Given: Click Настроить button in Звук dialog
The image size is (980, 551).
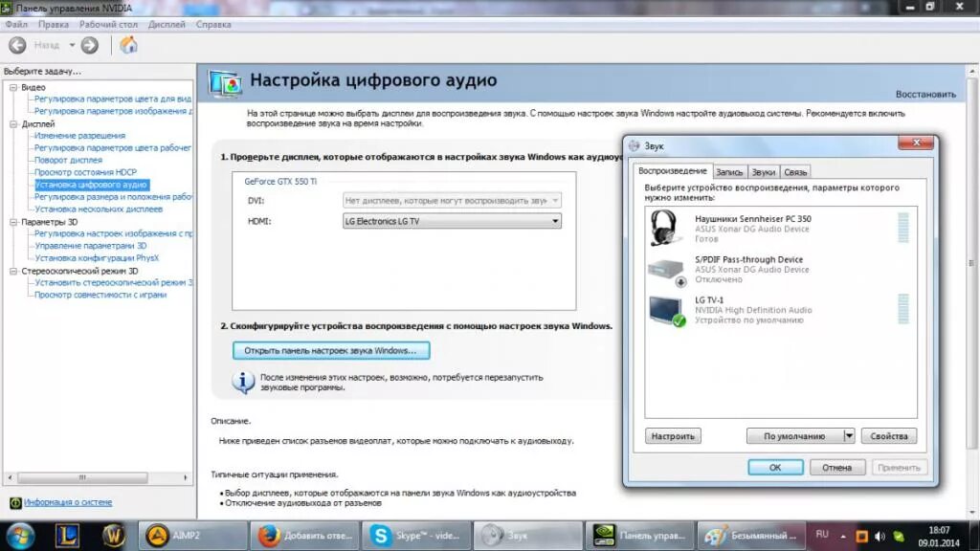Looking at the screenshot, I should (673, 436).
